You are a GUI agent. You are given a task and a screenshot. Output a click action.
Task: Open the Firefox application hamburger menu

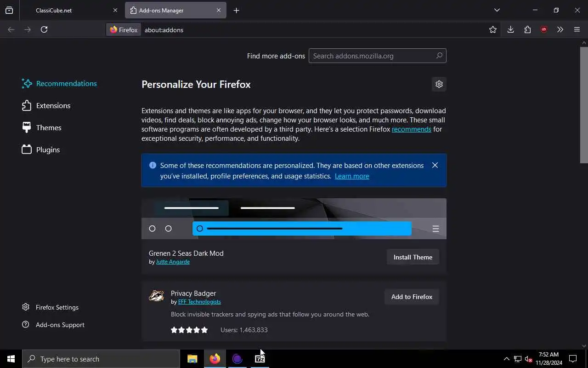577,29
